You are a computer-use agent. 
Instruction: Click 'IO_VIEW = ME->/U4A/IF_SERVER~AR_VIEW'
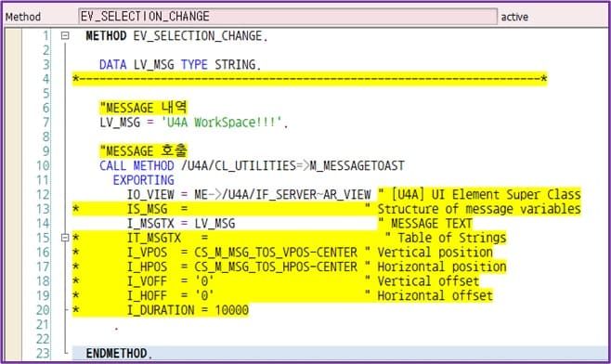(x=249, y=194)
